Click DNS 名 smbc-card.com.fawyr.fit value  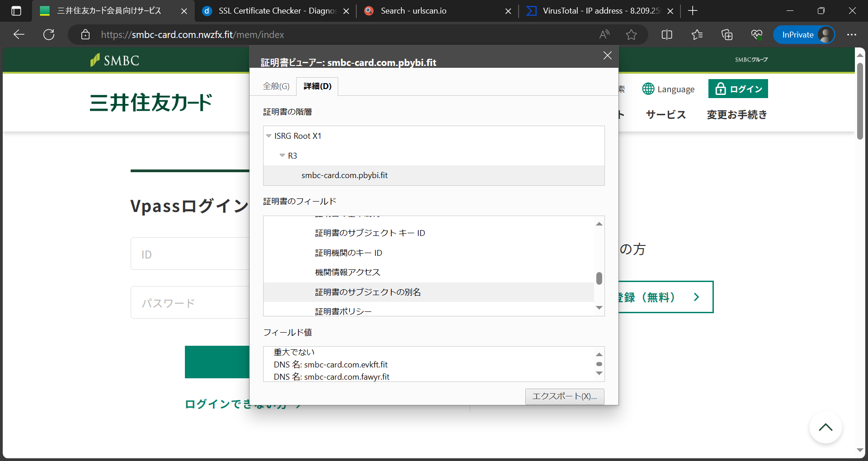pos(331,376)
